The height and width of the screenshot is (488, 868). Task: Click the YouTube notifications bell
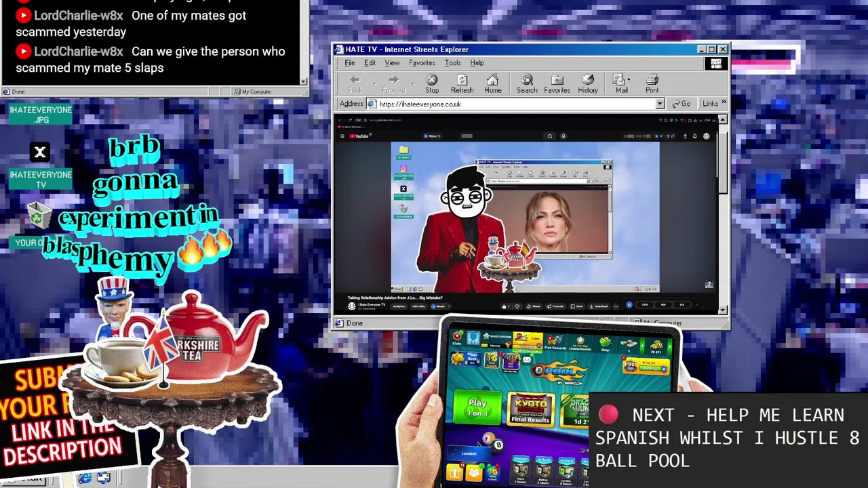click(694, 136)
